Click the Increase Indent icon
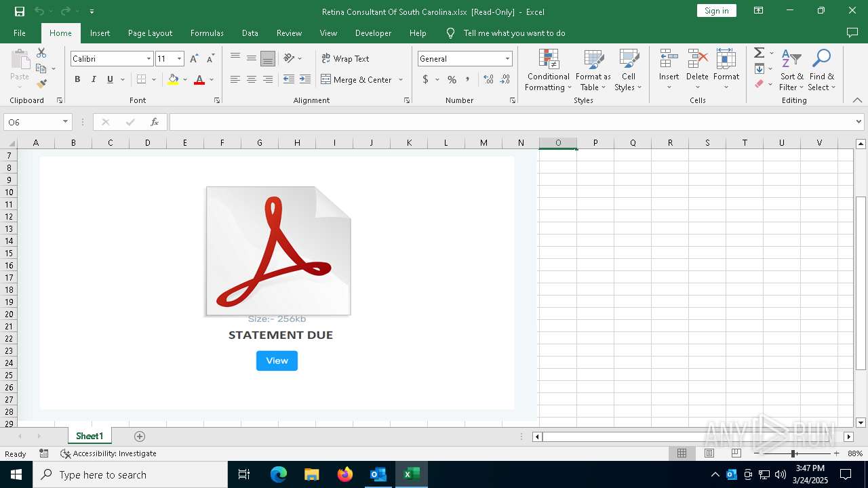 [305, 79]
